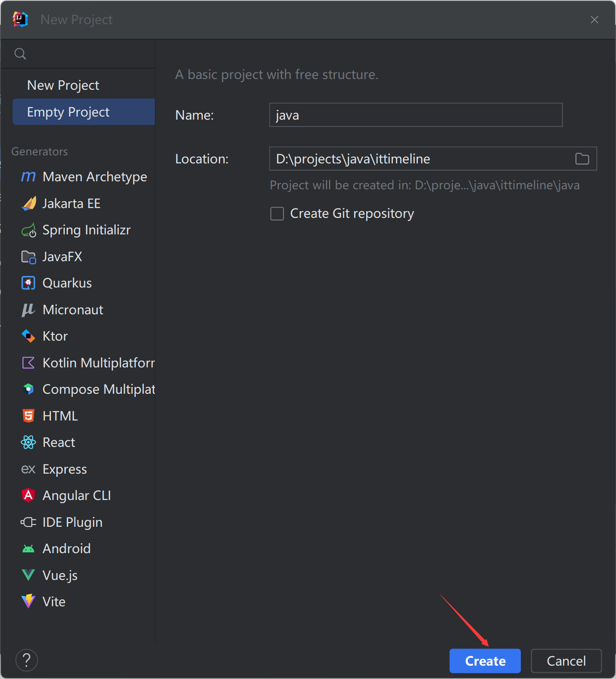The width and height of the screenshot is (616, 679).
Task: Choose Kotlin Multiplatform generator label
Action: (99, 363)
